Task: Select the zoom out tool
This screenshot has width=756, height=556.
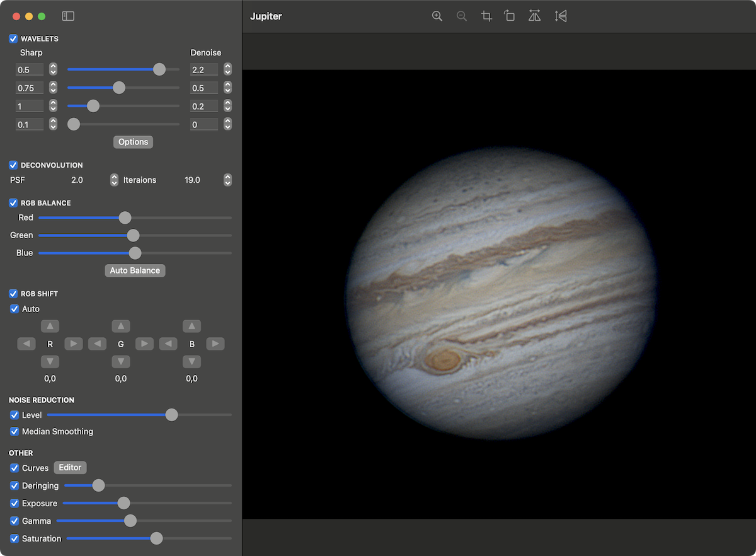Action: (462, 16)
